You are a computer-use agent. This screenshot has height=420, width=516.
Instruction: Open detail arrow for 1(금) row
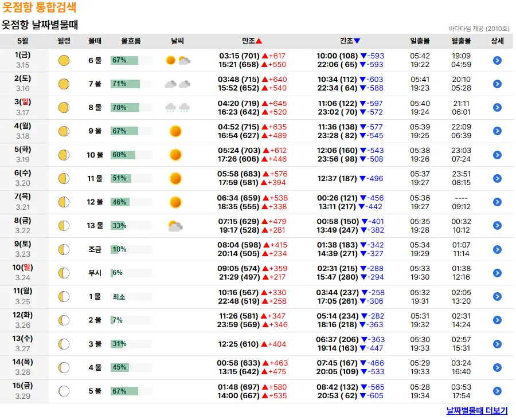[497, 60]
